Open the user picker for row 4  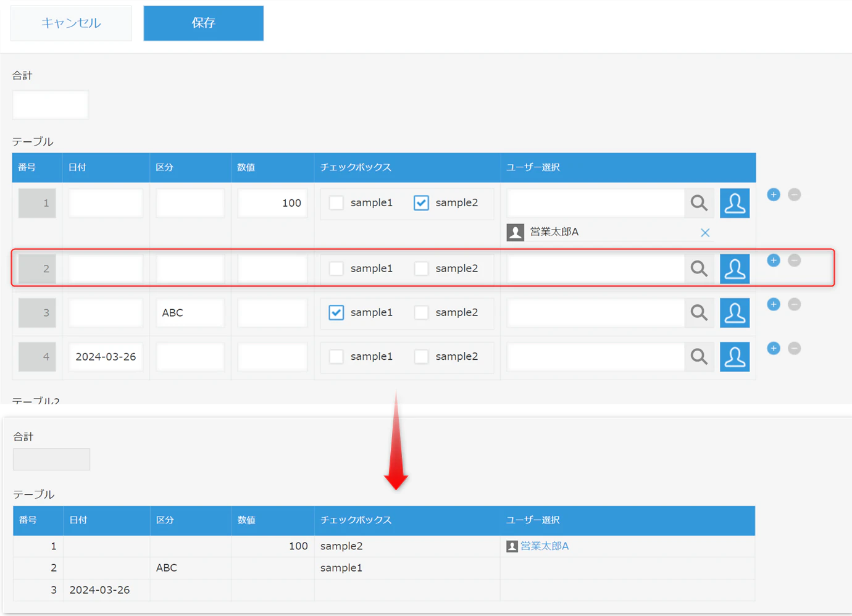pyautogui.click(x=735, y=357)
